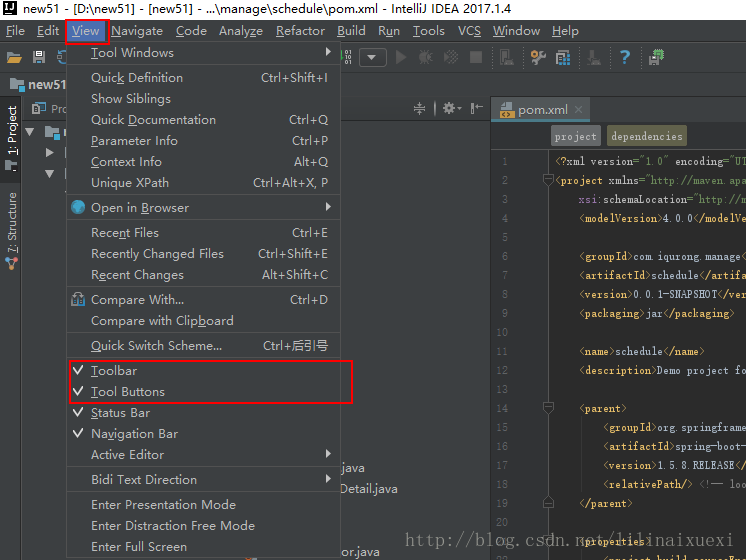Open the 1: Project tool window tab
The image size is (746, 560).
click(10, 138)
